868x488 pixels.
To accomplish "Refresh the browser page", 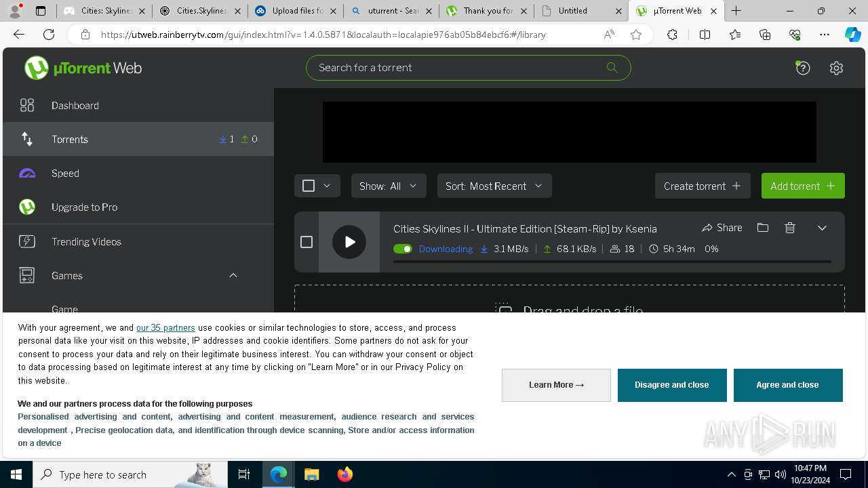I will click(x=49, y=35).
